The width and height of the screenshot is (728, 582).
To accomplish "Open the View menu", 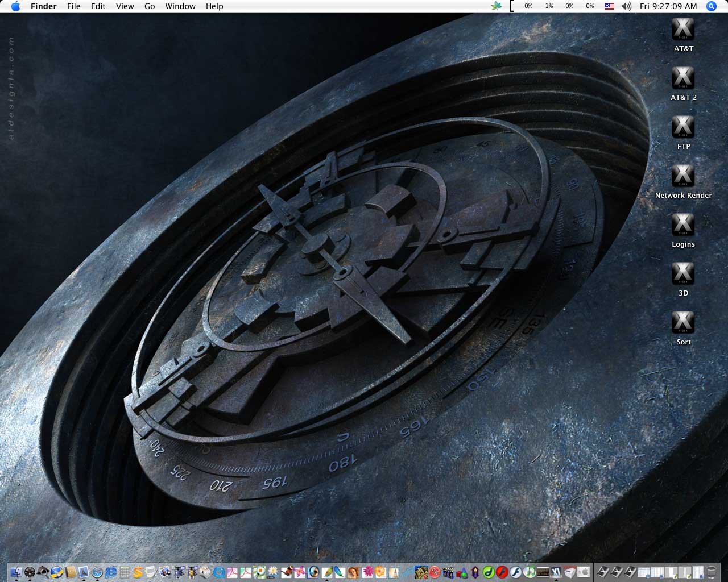I will (x=125, y=6).
